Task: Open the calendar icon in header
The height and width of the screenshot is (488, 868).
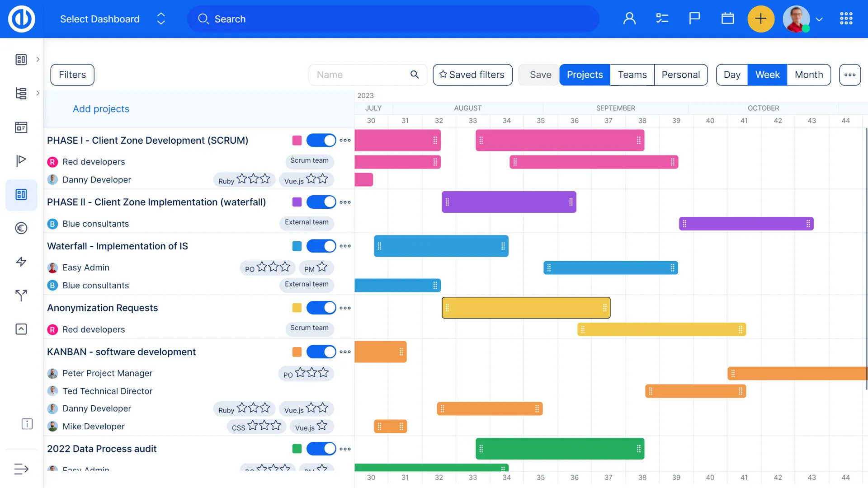Action: [x=727, y=19]
